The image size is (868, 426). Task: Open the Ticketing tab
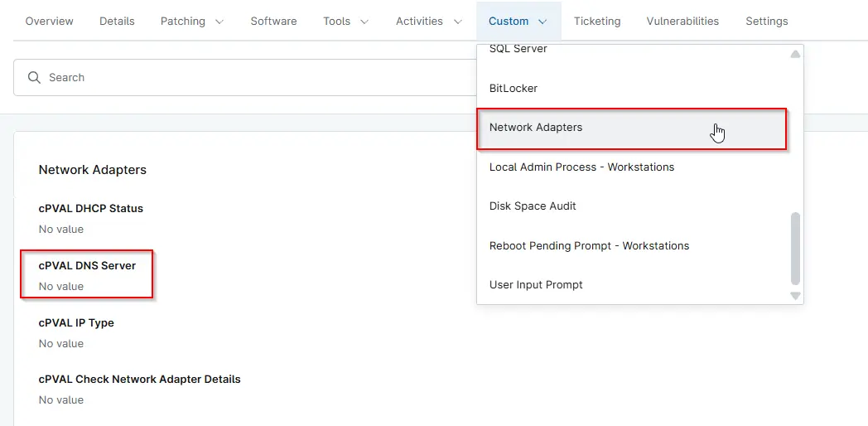click(x=597, y=21)
